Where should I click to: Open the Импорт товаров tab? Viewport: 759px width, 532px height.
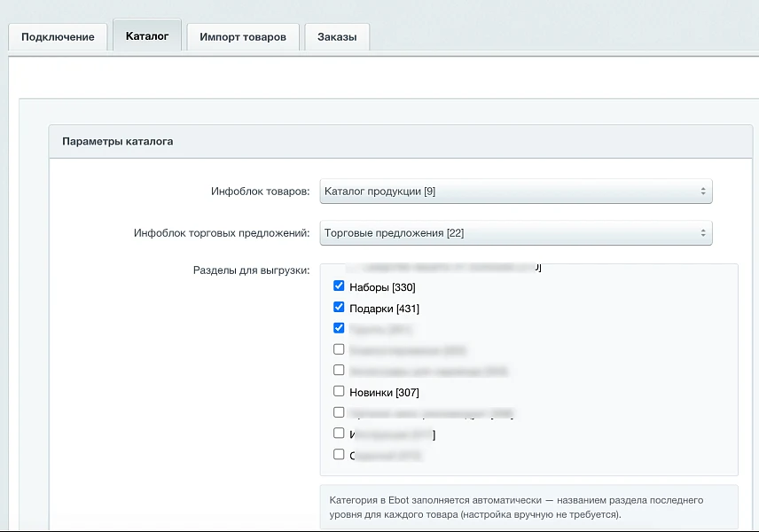(243, 36)
